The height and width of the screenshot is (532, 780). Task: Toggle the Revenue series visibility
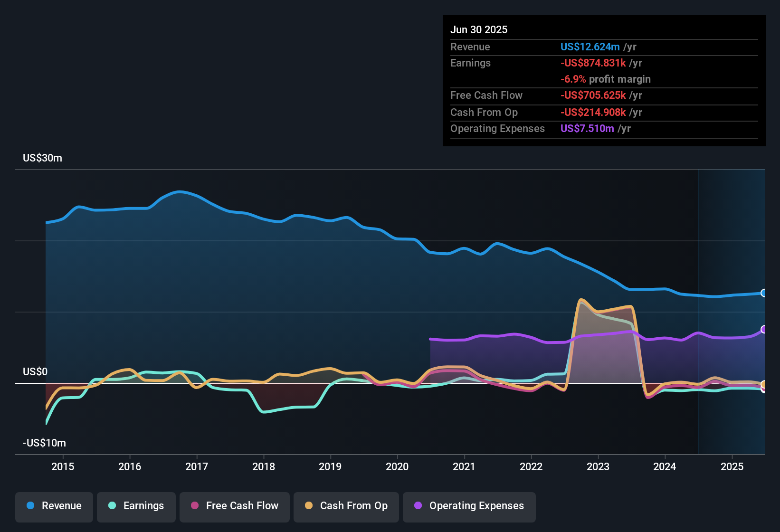point(54,506)
